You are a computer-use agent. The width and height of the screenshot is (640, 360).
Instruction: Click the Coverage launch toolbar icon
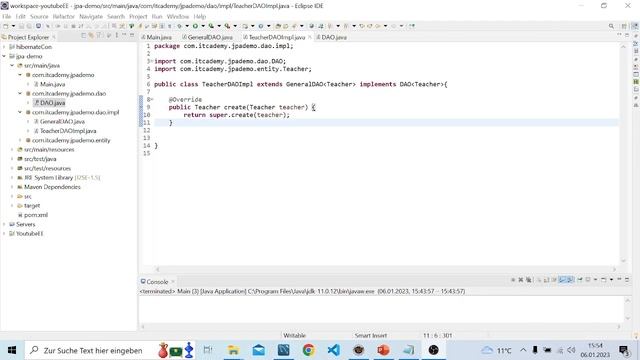(x=211, y=26)
